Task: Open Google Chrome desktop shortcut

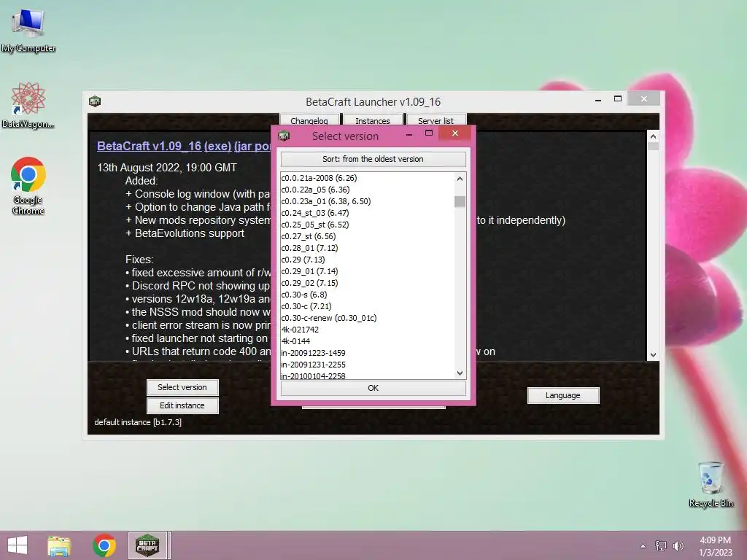Action: pyautogui.click(x=28, y=186)
